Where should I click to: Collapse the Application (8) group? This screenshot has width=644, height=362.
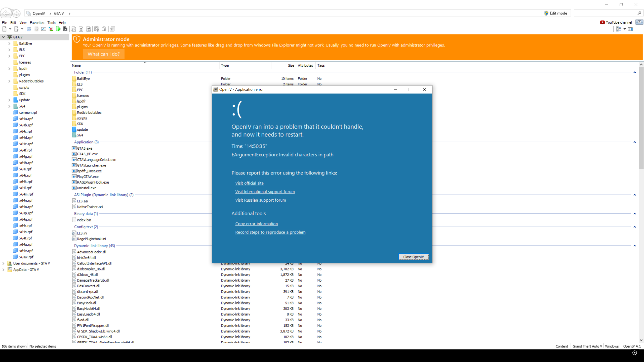(634, 142)
